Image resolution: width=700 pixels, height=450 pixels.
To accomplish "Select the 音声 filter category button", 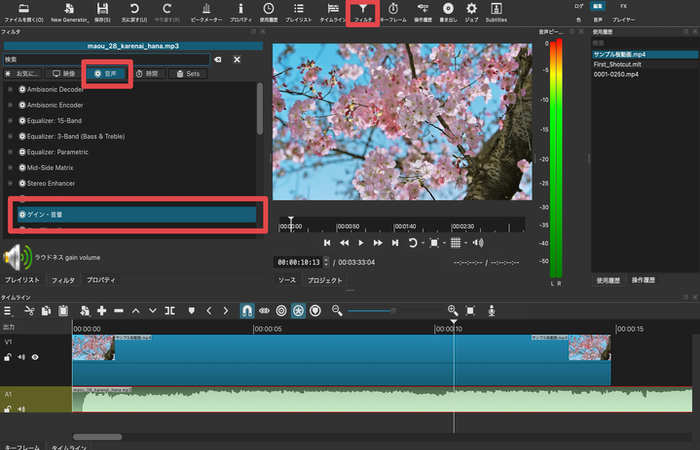I will (x=105, y=73).
